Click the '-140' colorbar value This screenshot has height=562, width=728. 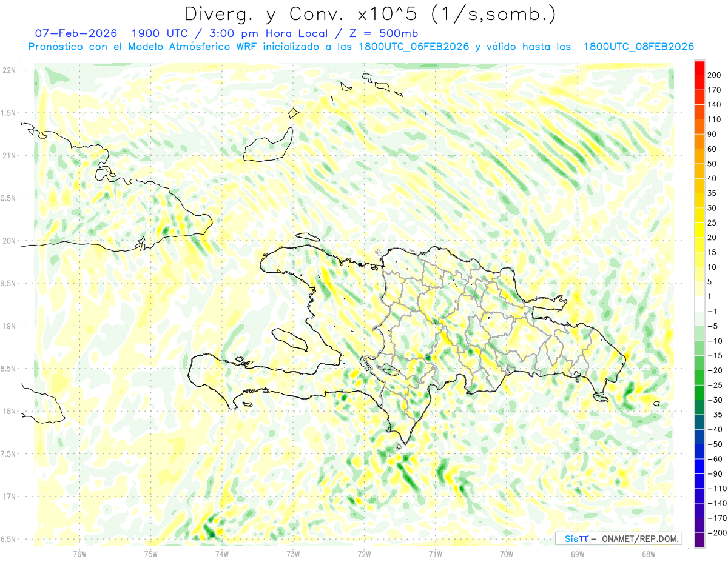coord(718,503)
